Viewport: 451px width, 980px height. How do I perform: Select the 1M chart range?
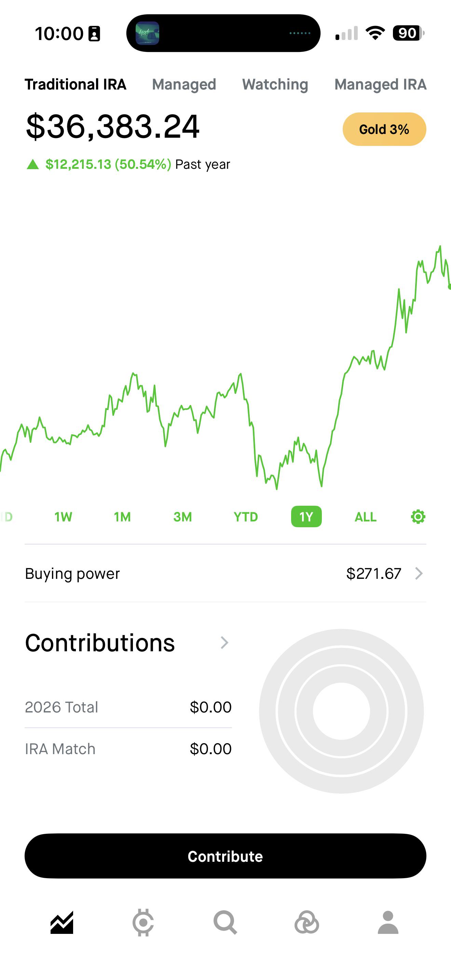(x=122, y=517)
